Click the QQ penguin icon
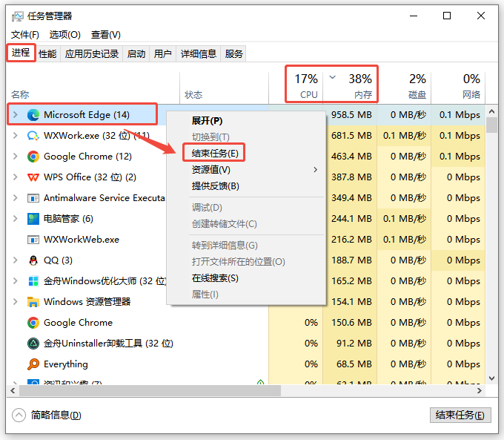Screen dimensions: 504x440 (x=33, y=260)
